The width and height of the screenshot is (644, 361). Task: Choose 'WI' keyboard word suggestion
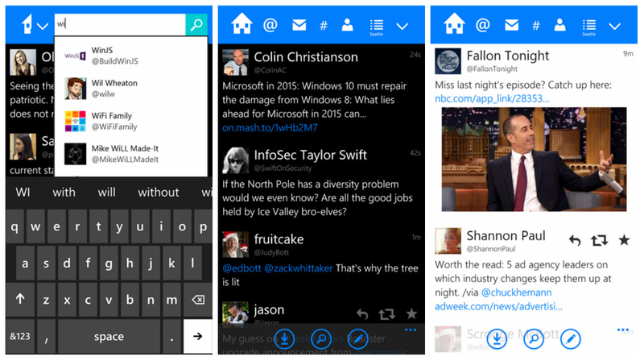tap(23, 192)
